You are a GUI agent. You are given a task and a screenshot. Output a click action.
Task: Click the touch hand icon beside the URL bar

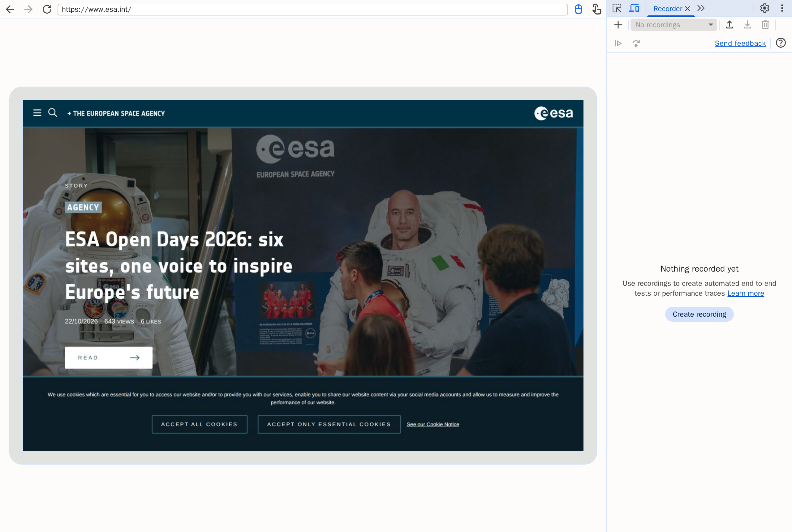pos(596,9)
